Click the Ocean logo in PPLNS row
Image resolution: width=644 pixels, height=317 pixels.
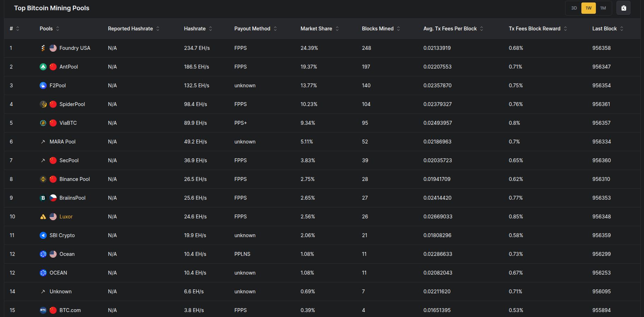coord(43,254)
